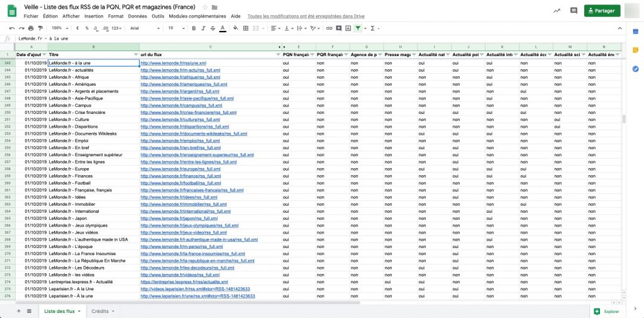Image resolution: width=644 pixels, height=318 pixels.
Task: Open the Aide menu
Action: pyautogui.click(x=236, y=16)
